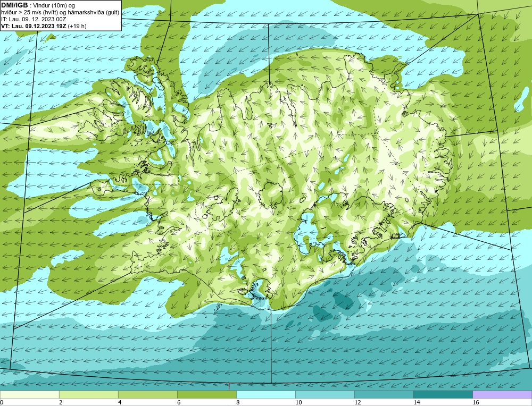Click the 6–8 m/s olive green legend swatch
532x406 pixels.
pyautogui.click(x=206, y=394)
